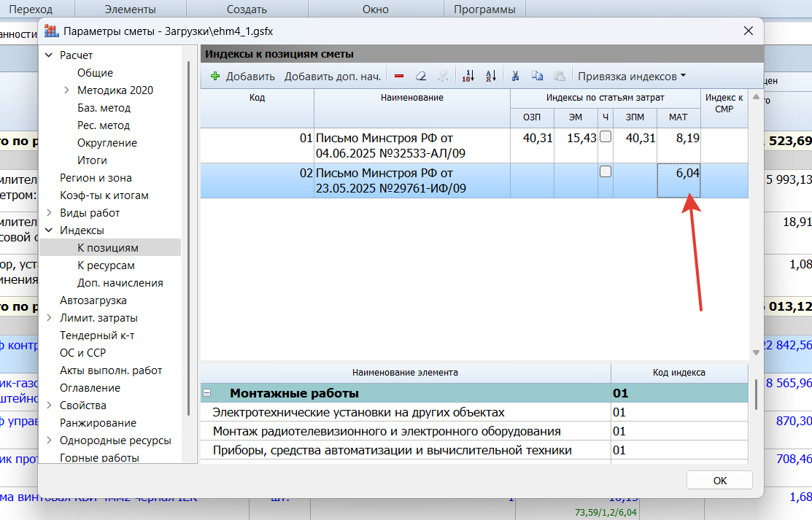This screenshot has height=520, width=812.
Task: Expand the Методика 2020 tree node
Action: click(x=66, y=90)
